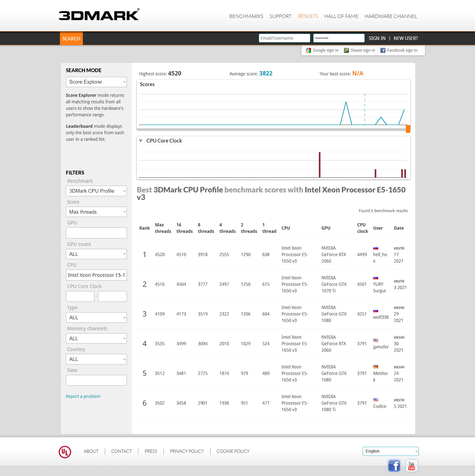Click GeForce GTX 1080 Ti GPU cell

point(334,403)
